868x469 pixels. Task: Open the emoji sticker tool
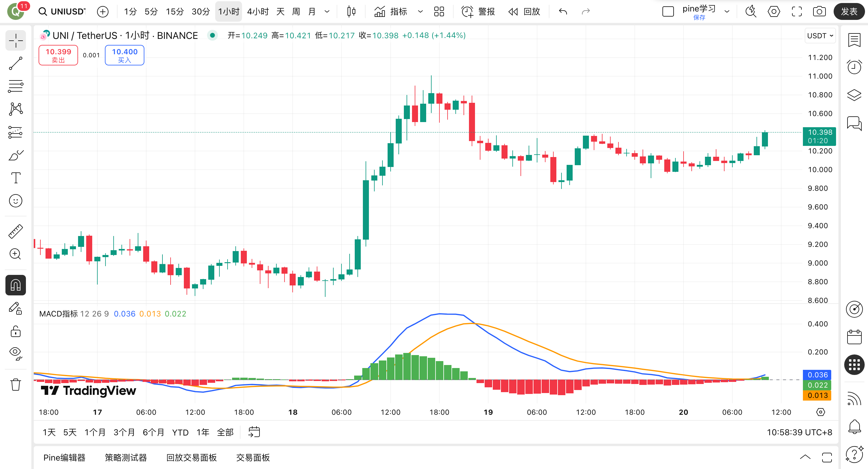pos(15,201)
